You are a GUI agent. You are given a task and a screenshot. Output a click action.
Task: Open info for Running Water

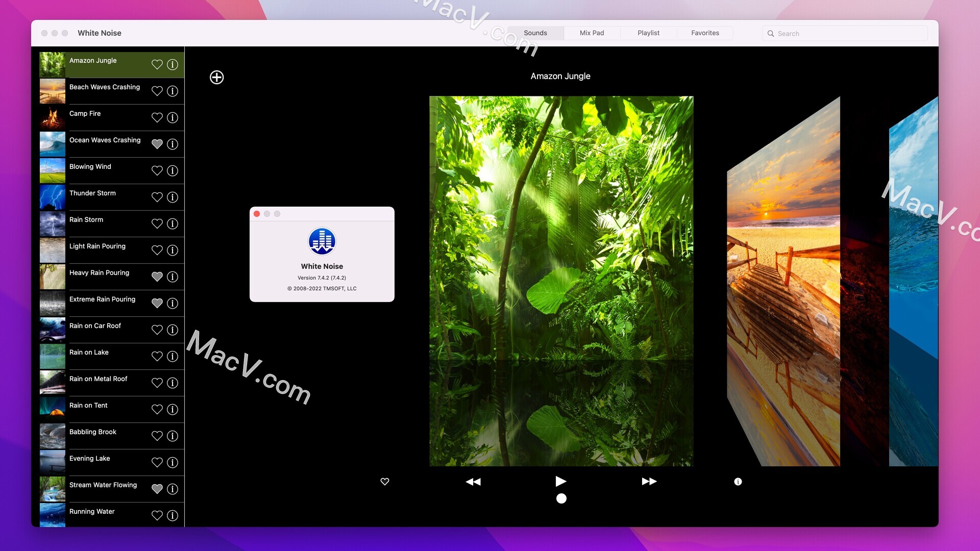pos(173,516)
